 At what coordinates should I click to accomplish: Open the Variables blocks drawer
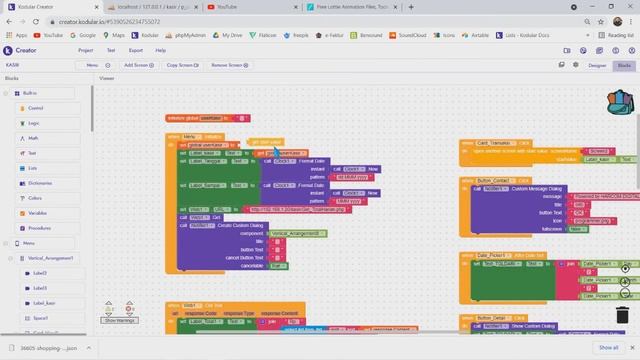click(x=47, y=213)
